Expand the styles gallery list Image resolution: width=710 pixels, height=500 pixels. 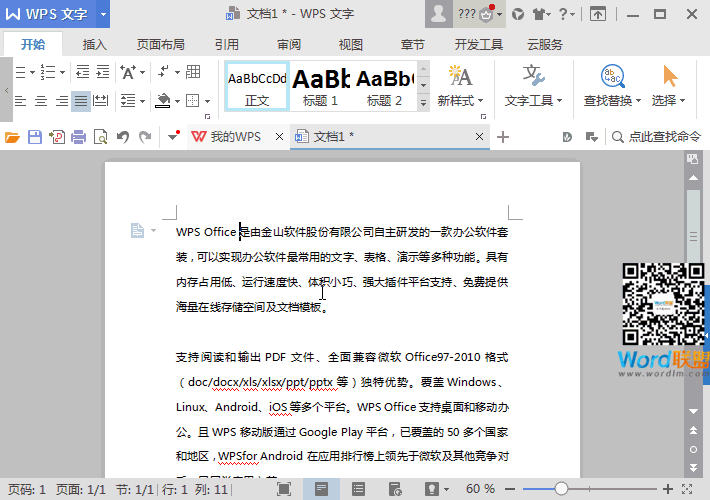tap(423, 103)
